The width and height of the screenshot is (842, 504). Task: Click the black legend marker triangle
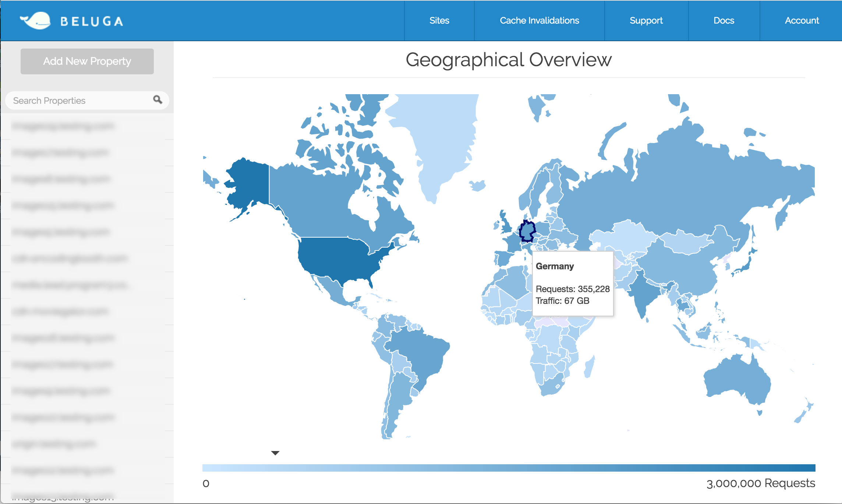(x=275, y=453)
